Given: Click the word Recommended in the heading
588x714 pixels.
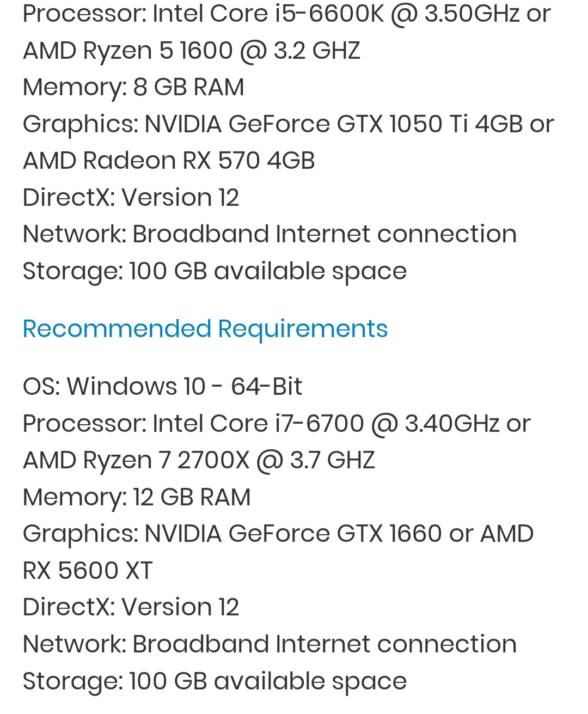Looking at the screenshot, I should pos(117,329).
